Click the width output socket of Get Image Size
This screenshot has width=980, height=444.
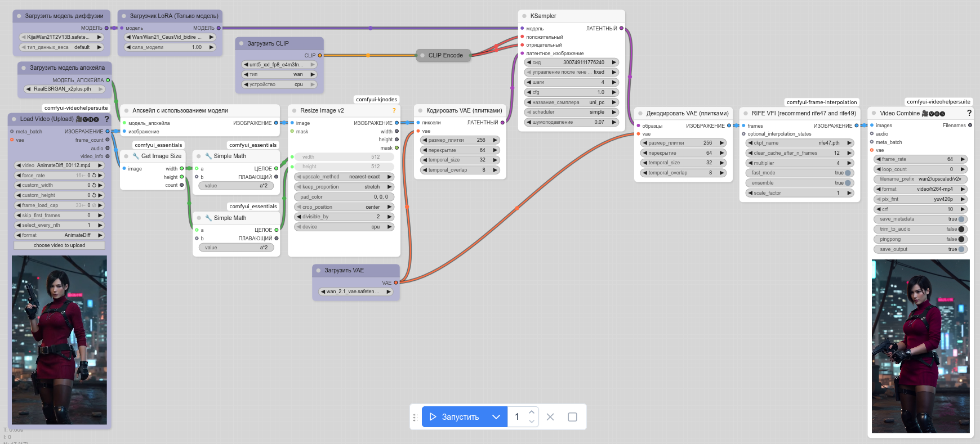pyautogui.click(x=181, y=168)
